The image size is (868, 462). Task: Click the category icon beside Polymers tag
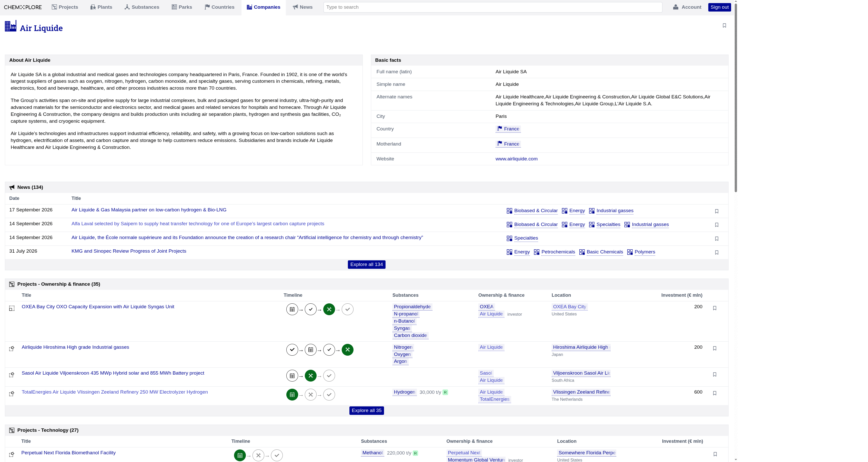tap(630, 252)
